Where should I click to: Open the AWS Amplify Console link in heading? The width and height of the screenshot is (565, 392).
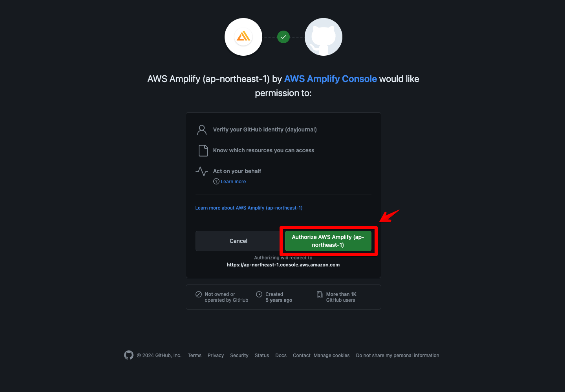tap(330, 79)
